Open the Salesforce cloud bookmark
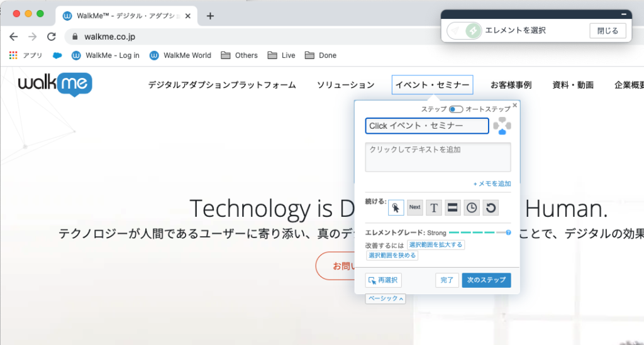The width and height of the screenshot is (644, 345). click(x=57, y=55)
